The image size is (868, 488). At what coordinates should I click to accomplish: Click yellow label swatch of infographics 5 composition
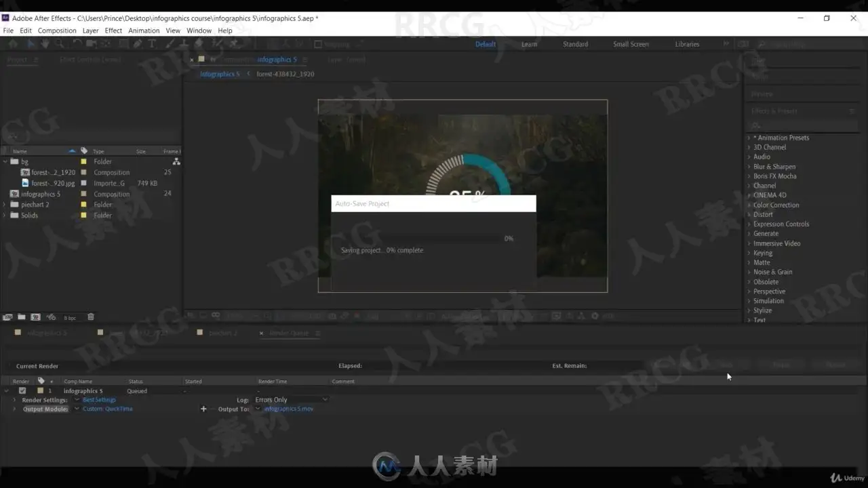[84, 194]
